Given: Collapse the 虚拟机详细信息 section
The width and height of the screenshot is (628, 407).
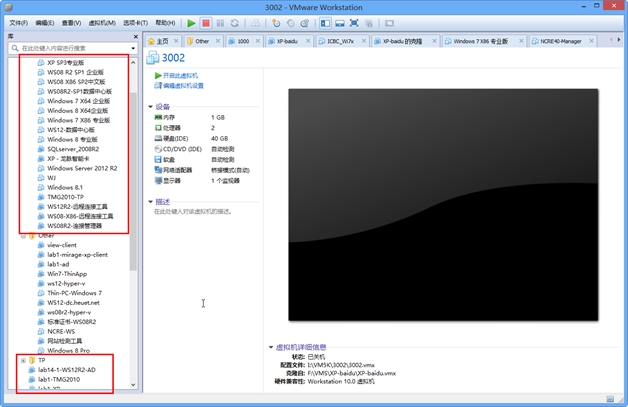Looking at the screenshot, I should click(271, 347).
